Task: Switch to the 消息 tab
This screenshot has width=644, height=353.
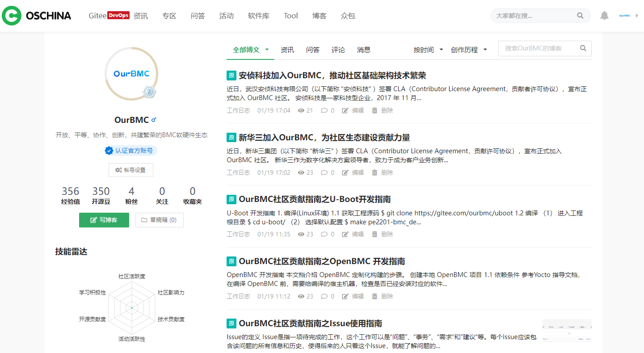Action: 364,50
